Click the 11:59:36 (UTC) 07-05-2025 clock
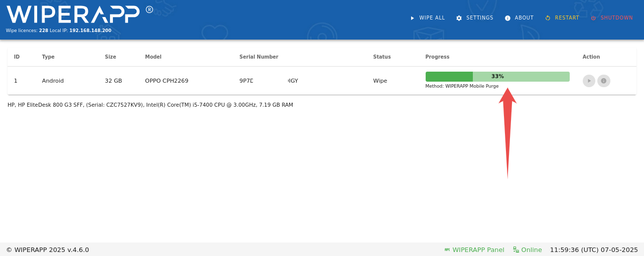 point(594,249)
